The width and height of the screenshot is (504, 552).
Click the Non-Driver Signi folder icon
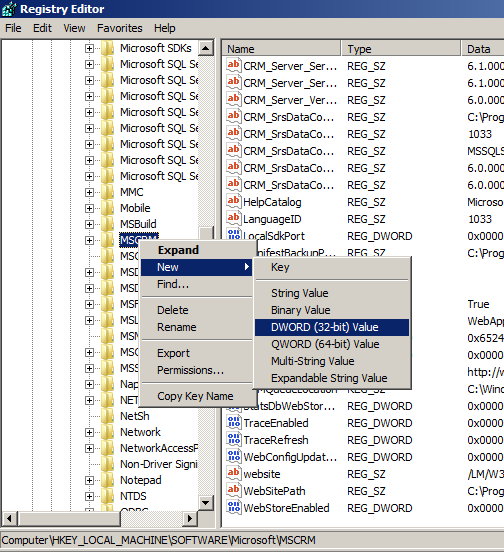[108, 464]
